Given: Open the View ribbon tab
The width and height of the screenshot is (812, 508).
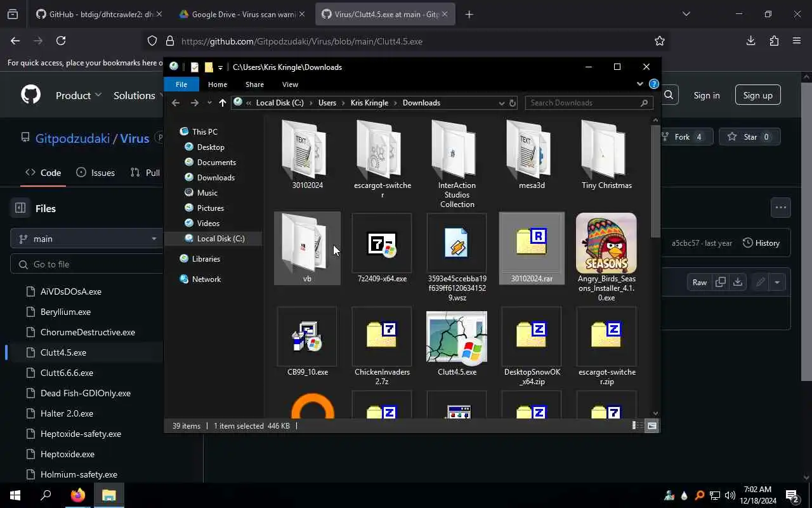Looking at the screenshot, I should pos(290,84).
